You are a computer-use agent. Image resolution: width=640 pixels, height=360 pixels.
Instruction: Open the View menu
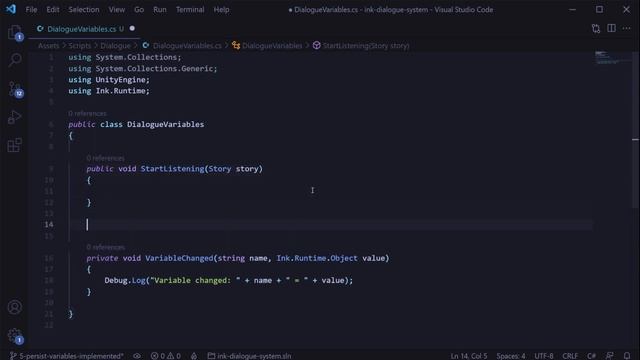tap(117, 9)
